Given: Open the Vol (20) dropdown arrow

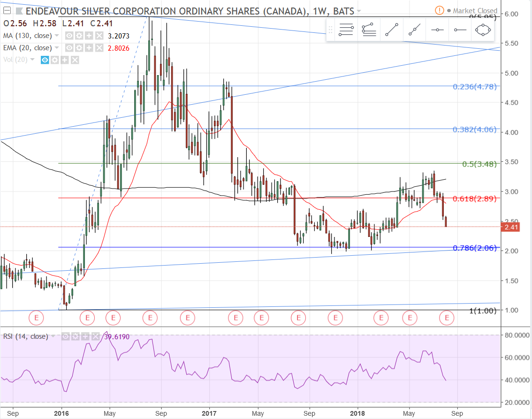Looking at the screenshot, I should (x=32, y=60).
